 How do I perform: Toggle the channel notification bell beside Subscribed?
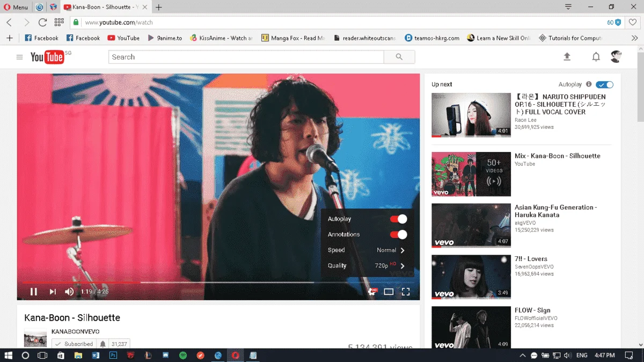coord(103,344)
